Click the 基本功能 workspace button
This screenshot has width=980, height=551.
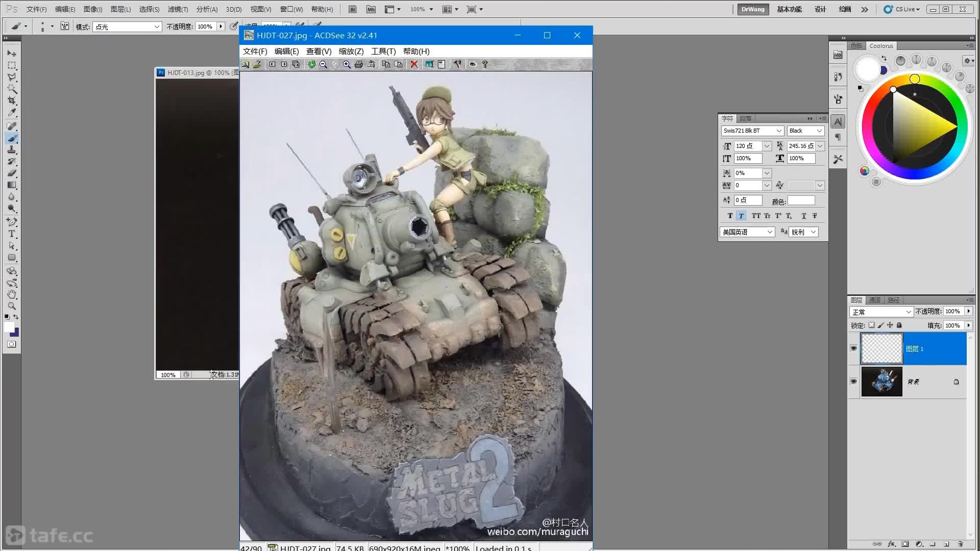[789, 9]
